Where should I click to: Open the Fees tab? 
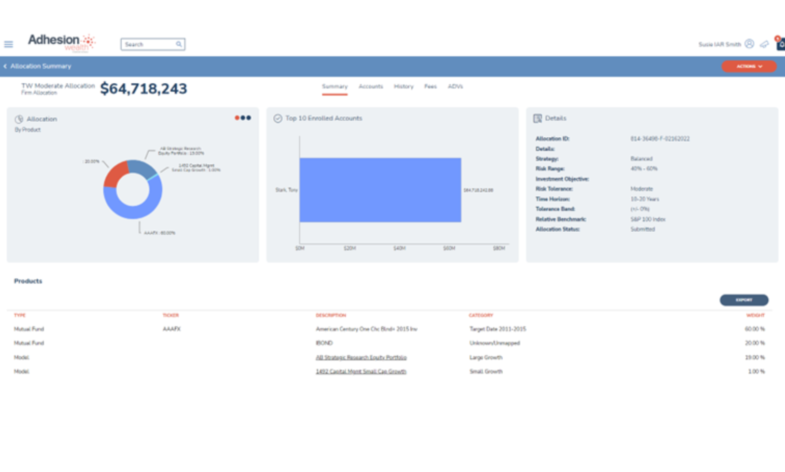coord(430,87)
